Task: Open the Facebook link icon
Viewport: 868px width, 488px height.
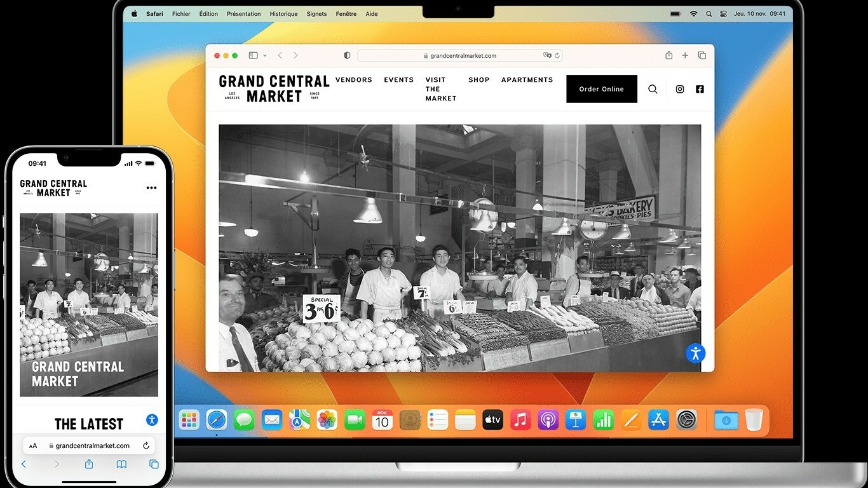Action: 700,89
